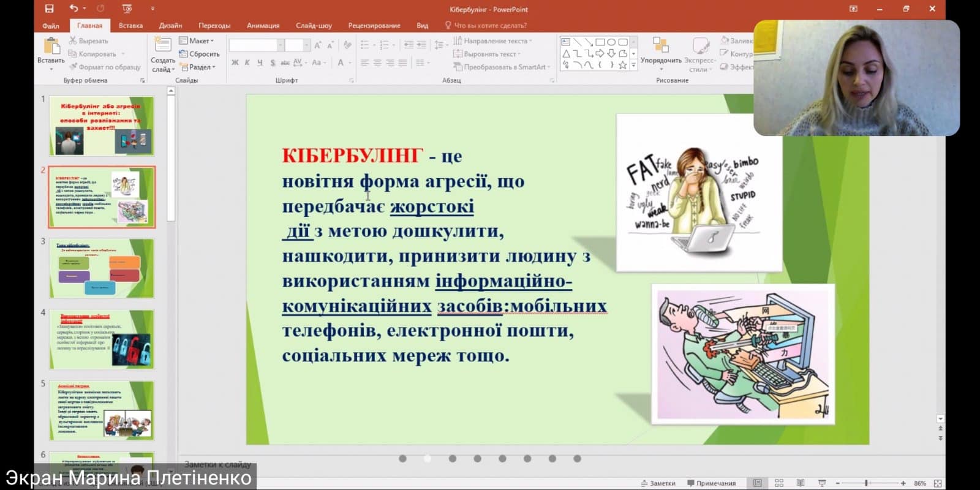Screen dimensions: 980x490
Task: Click the Undo arrow icon
Action: (73, 9)
